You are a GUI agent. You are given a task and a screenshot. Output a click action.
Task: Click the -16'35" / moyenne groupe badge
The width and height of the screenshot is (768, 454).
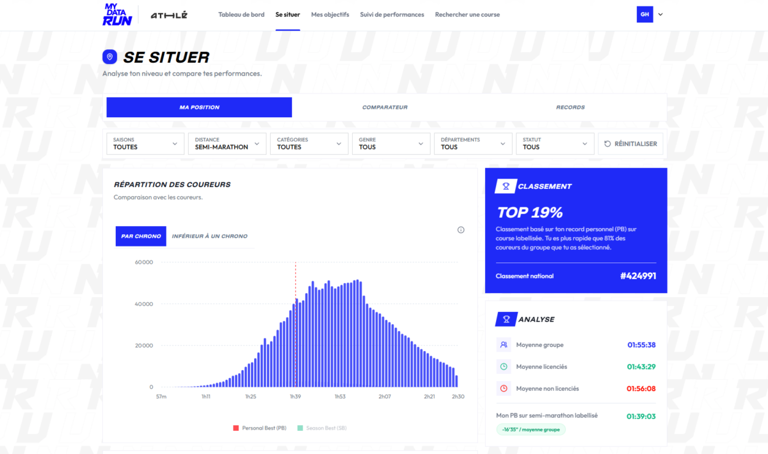pos(531,430)
